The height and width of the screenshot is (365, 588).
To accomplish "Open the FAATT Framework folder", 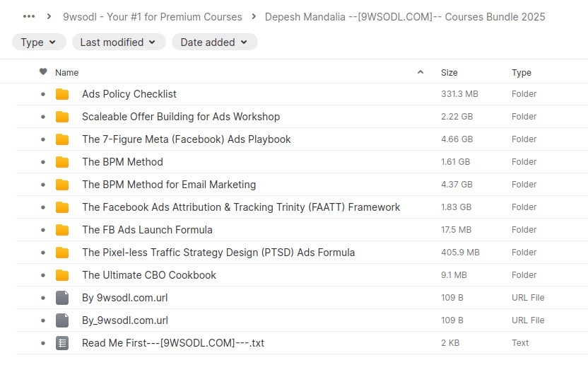I will pyautogui.click(x=241, y=207).
